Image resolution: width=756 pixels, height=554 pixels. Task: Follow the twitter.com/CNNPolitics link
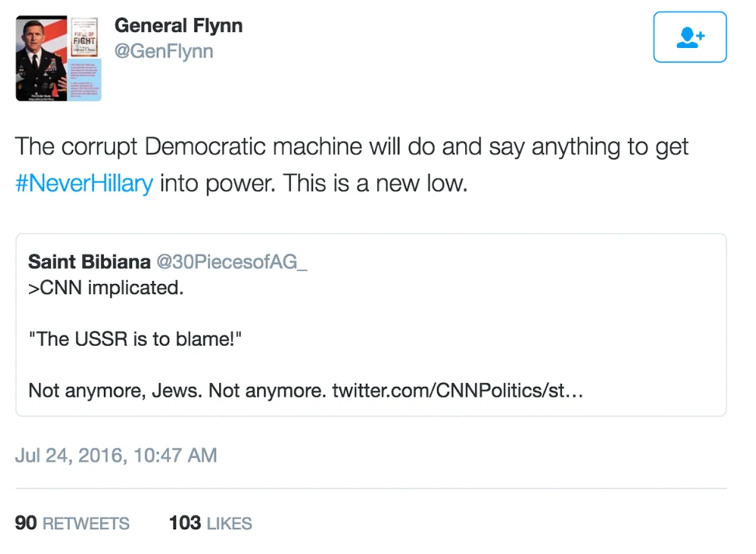[x=457, y=390]
